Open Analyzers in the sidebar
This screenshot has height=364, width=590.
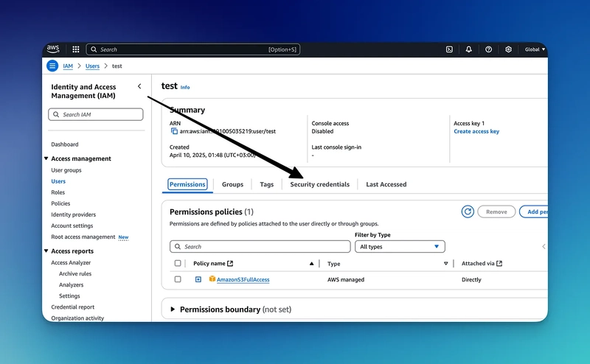pyautogui.click(x=71, y=284)
